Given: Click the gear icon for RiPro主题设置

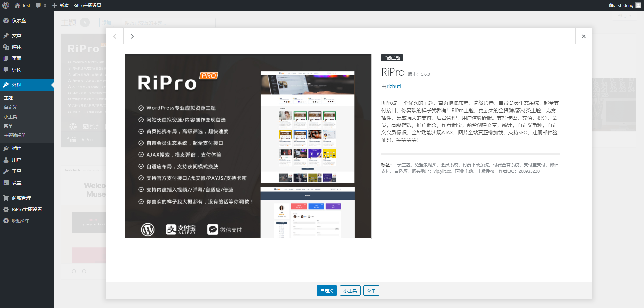Looking at the screenshot, I should 6,209.
